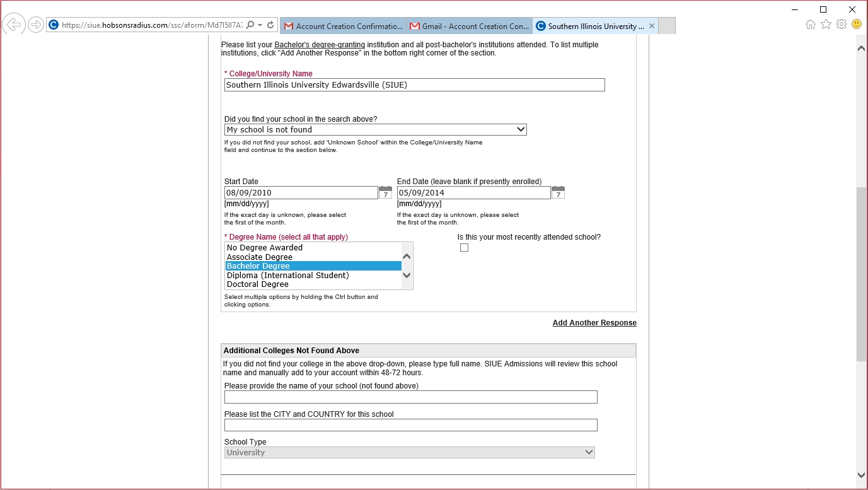Close the Southern Illinois University tab
The width and height of the screenshot is (868, 490).
(652, 26)
